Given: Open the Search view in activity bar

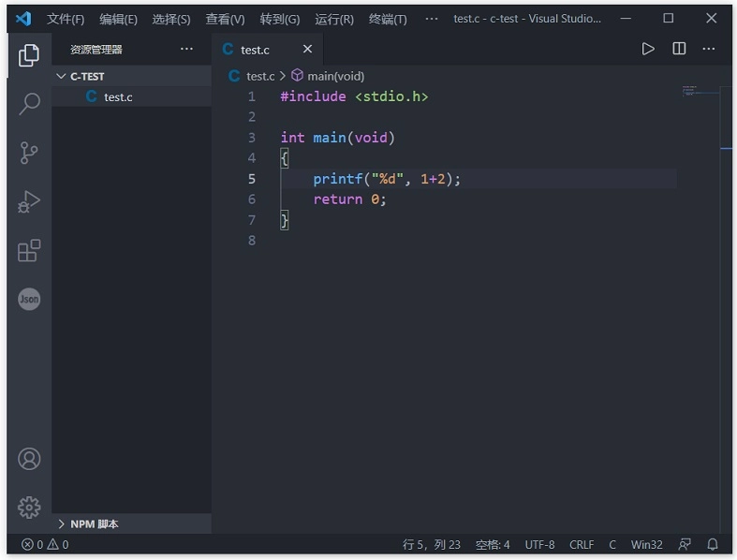Looking at the screenshot, I should [29, 104].
